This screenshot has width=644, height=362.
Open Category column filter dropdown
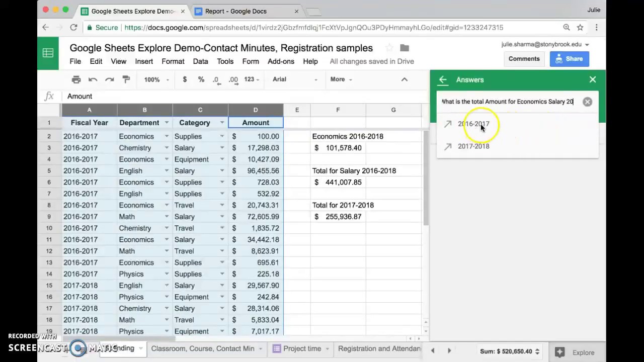(222, 123)
